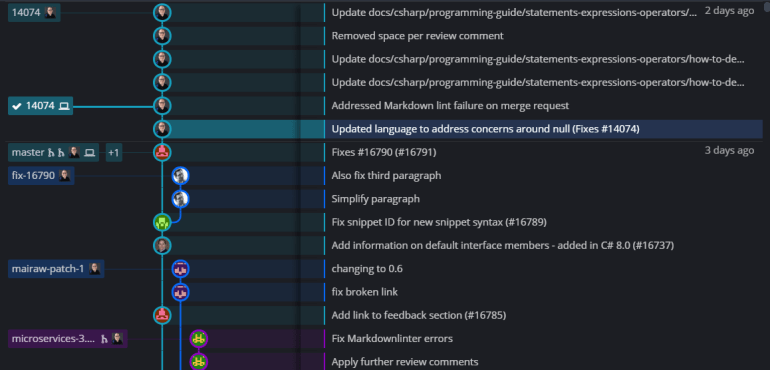Select the highlighted commit 'Updated language to address concerns'
The image size is (770, 370).
click(486, 129)
